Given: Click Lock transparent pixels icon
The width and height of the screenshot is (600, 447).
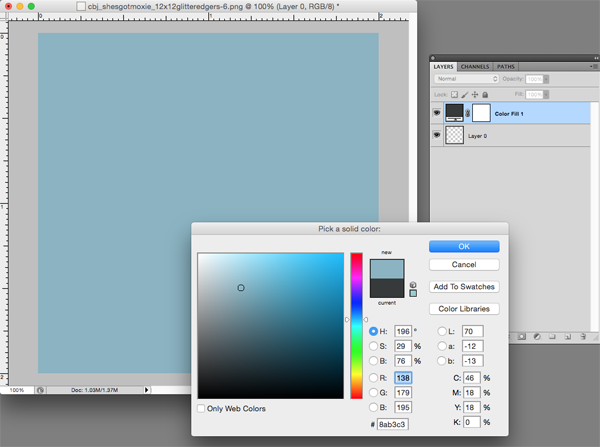Looking at the screenshot, I should click(x=454, y=95).
